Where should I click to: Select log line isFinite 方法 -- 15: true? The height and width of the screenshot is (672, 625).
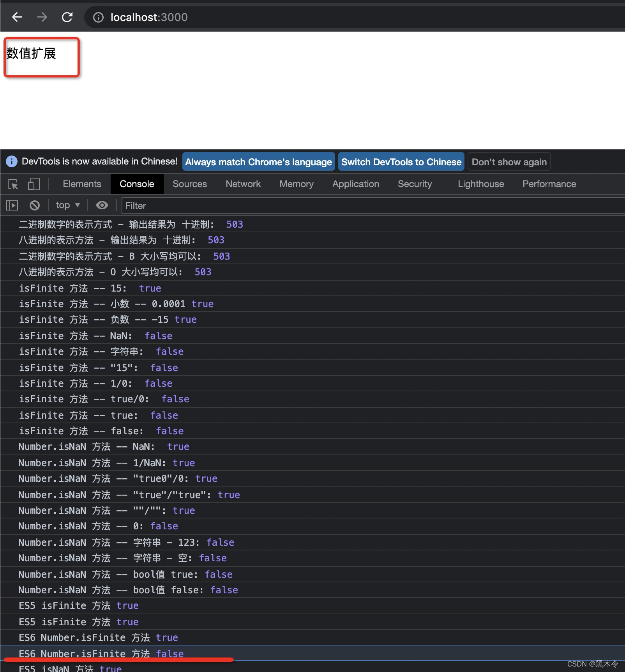[312, 288]
